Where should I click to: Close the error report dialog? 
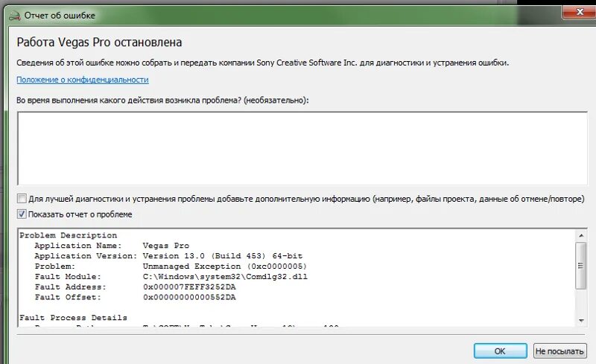click(580, 12)
